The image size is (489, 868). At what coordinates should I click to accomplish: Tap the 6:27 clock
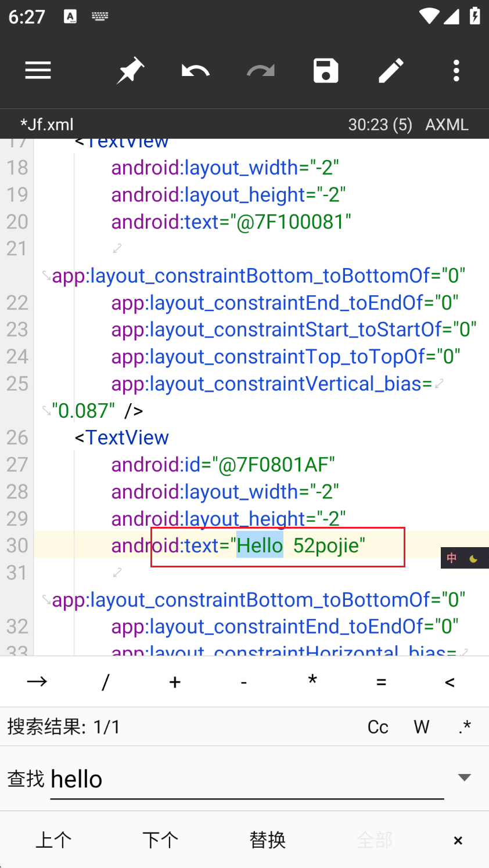coord(27,17)
